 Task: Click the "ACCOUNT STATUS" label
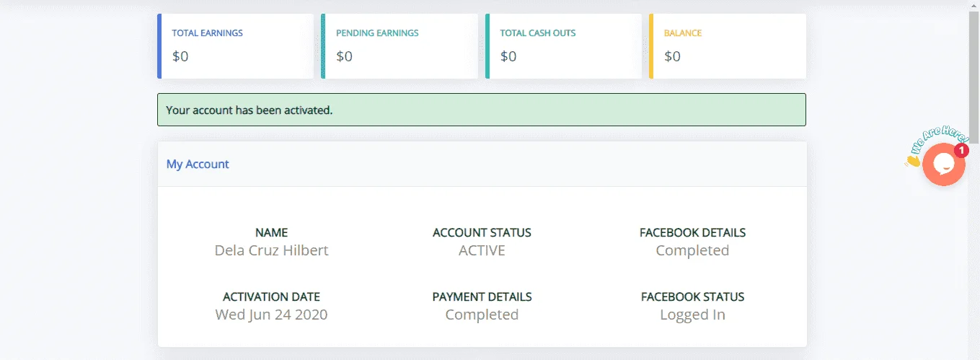coord(482,232)
